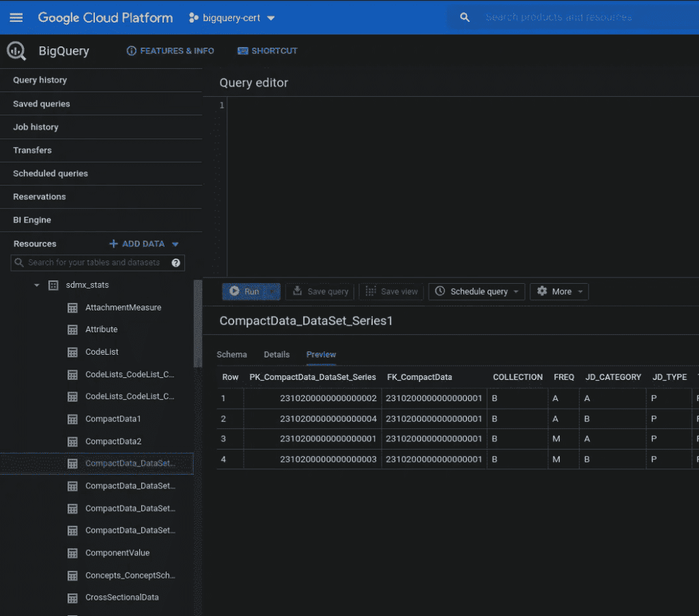Click the plus icon next to ADD DATA

coord(114,244)
